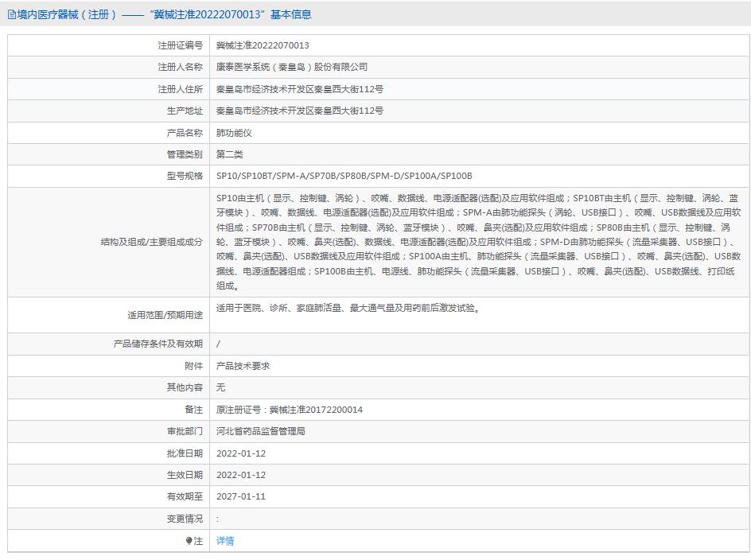Click the document icon in the page header
The image size is (751, 560).
[11, 14]
